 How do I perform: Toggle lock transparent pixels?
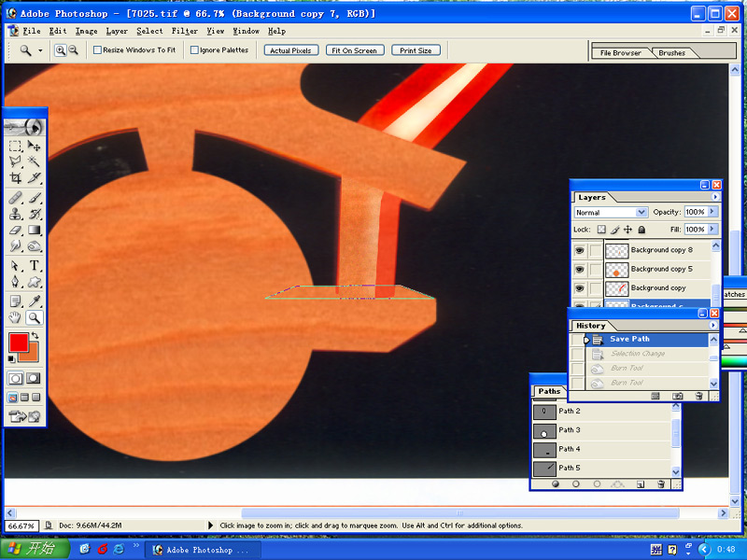point(601,230)
